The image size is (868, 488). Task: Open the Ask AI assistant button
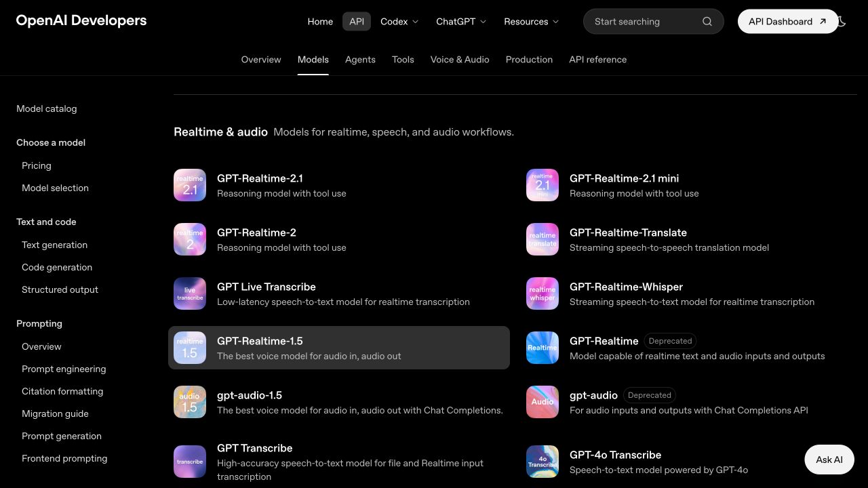pyautogui.click(x=829, y=460)
